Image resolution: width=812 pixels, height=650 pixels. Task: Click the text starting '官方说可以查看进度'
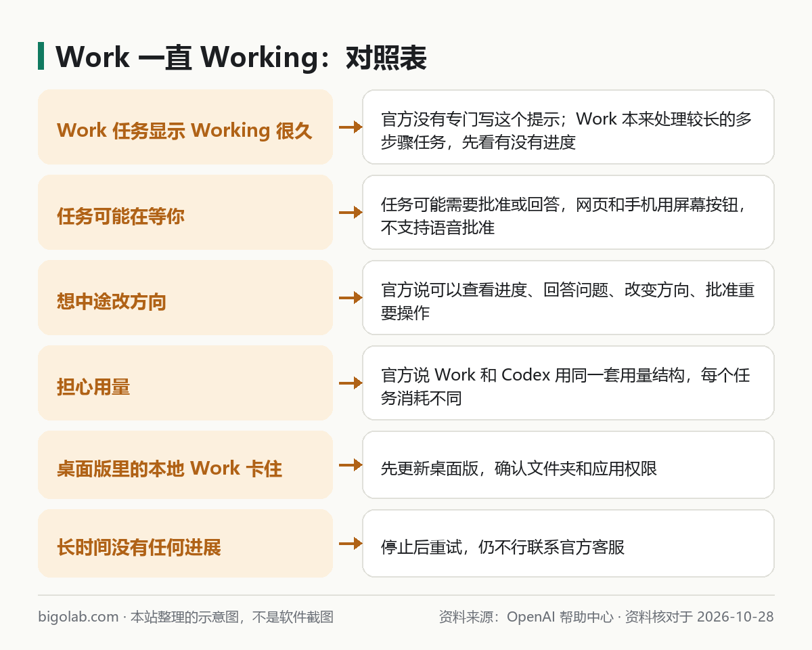(568, 301)
